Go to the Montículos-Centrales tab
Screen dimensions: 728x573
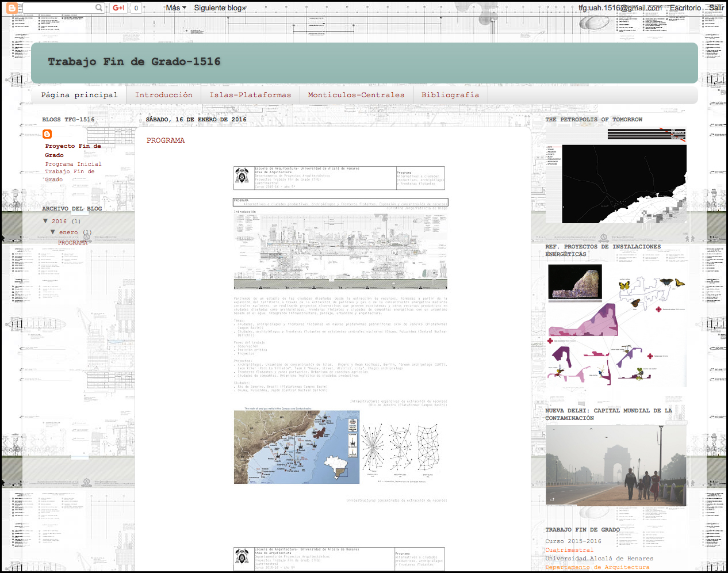tap(356, 95)
